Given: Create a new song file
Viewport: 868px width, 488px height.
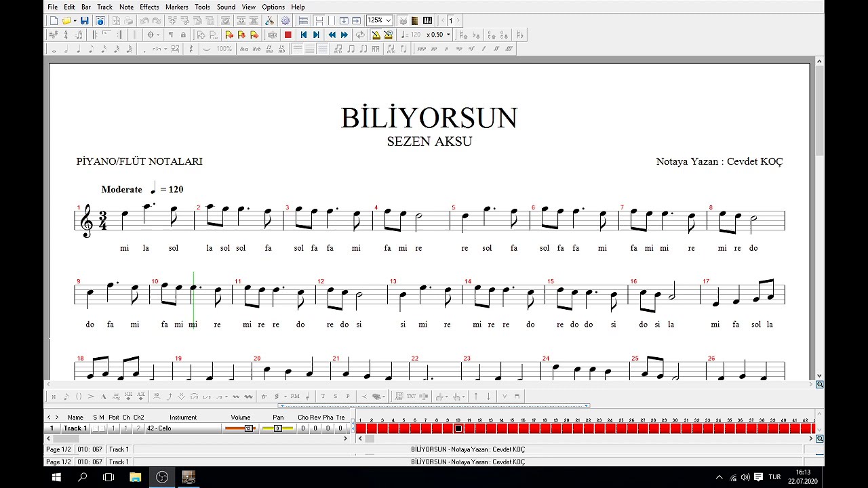Looking at the screenshot, I should [x=54, y=21].
